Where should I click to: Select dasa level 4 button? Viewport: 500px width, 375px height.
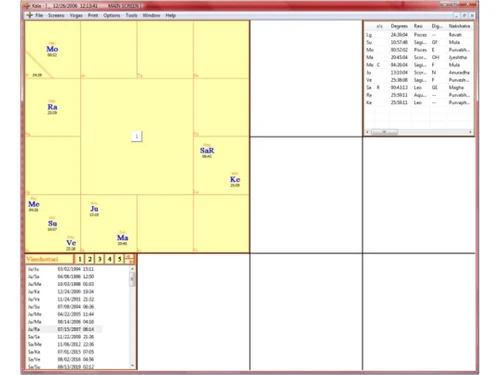point(109,259)
